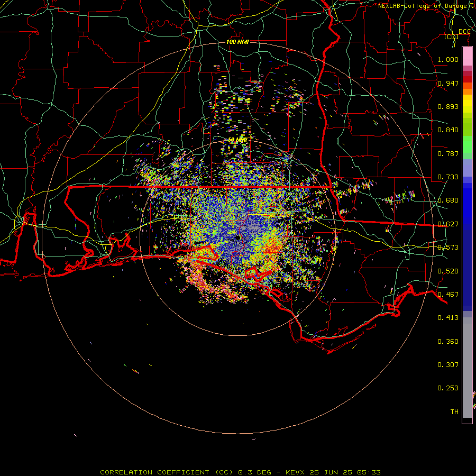Select the 0.627 legend value

pos(448,224)
